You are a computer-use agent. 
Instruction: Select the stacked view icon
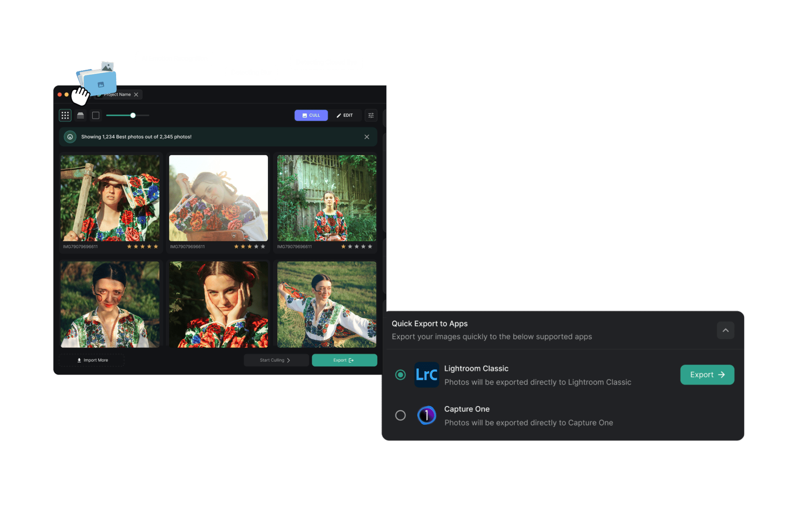[x=80, y=115]
